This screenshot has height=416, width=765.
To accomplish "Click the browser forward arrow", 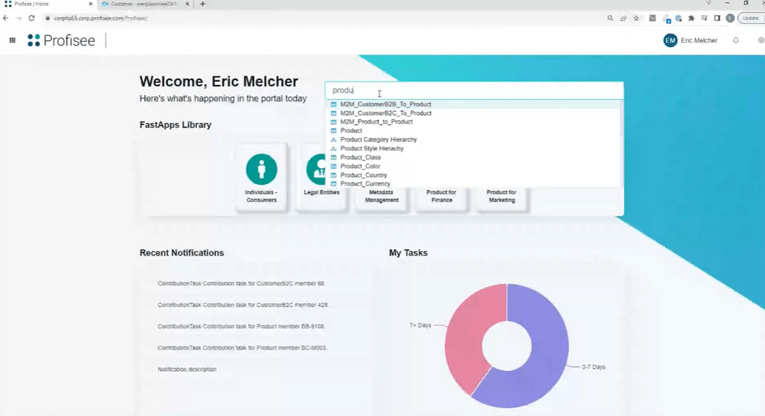I will (x=19, y=18).
